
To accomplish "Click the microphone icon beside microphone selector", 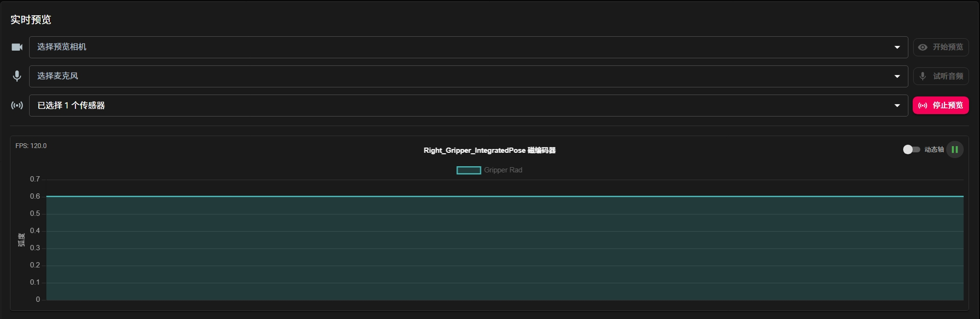I will pyautogui.click(x=17, y=76).
